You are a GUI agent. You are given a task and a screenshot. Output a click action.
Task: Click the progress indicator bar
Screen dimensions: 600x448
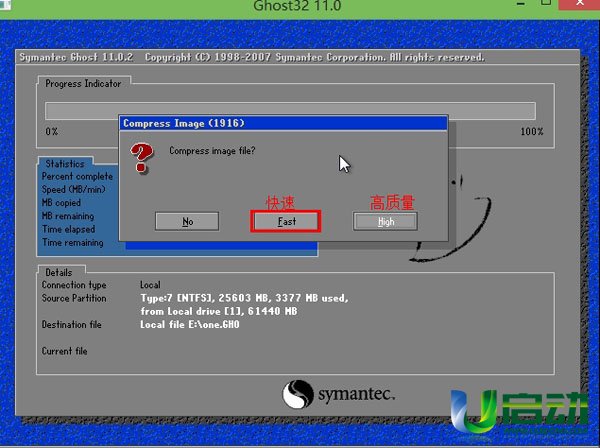point(290,111)
